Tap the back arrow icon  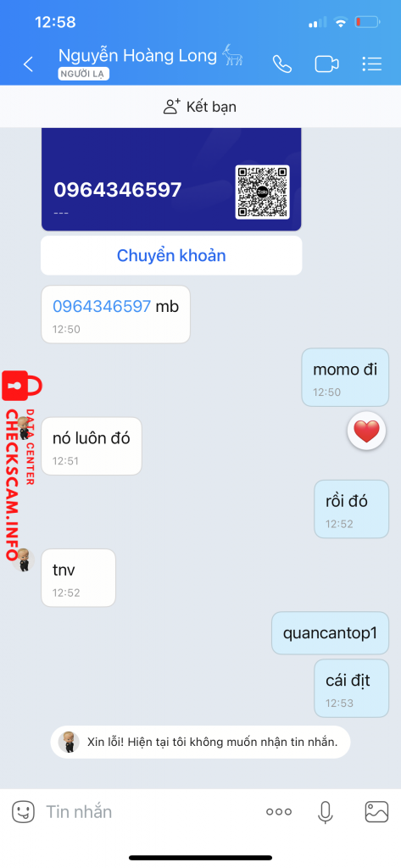(28, 64)
